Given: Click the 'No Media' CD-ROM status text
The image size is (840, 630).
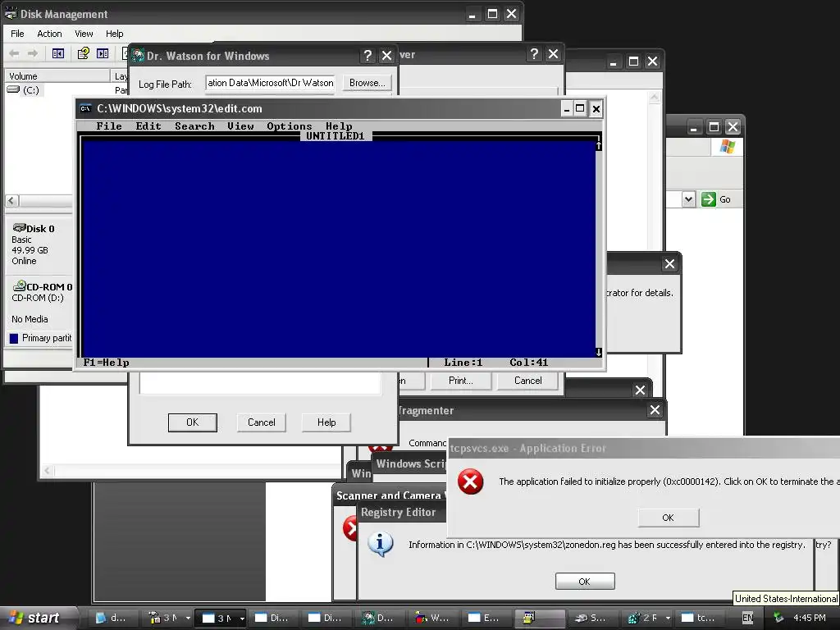Looking at the screenshot, I should click(x=30, y=319).
